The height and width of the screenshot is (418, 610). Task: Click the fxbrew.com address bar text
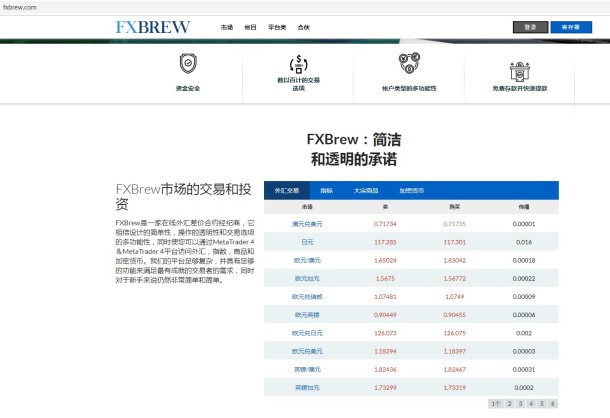pyautogui.click(x=20, y=7)
